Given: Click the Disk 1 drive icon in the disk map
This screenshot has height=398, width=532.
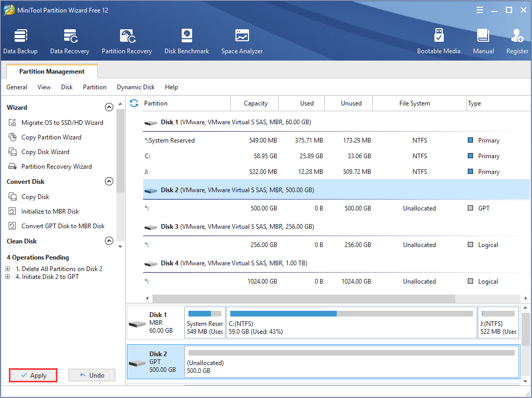Looking at the screenshot, I should [x=137, y=324].
